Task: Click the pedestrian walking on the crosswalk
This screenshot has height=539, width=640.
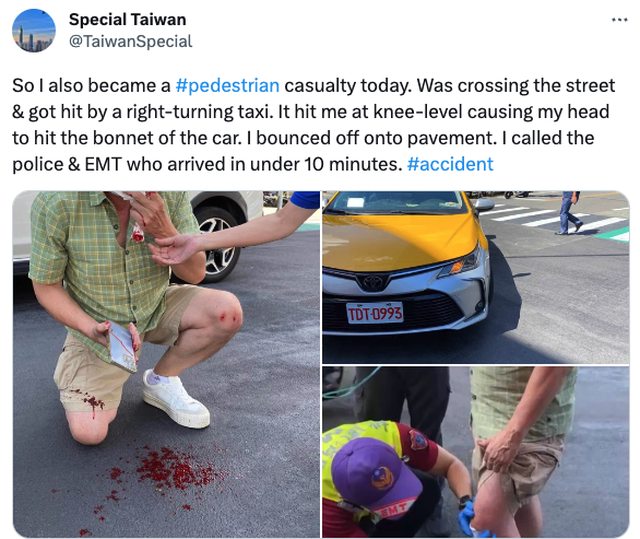Action: point(569,213)
